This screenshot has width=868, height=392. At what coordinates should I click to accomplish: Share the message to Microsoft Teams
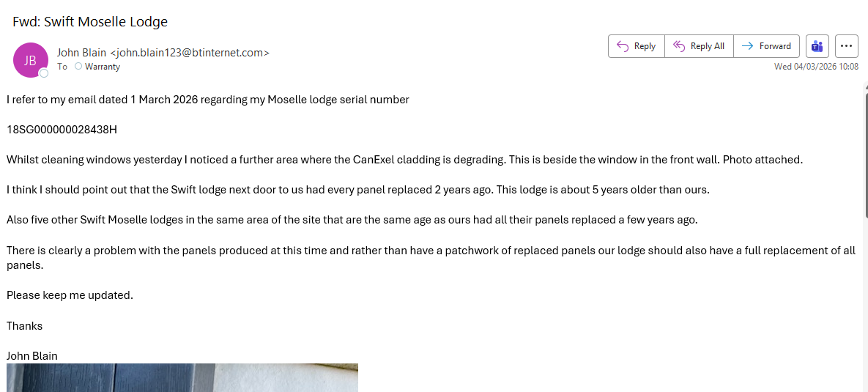817,46
